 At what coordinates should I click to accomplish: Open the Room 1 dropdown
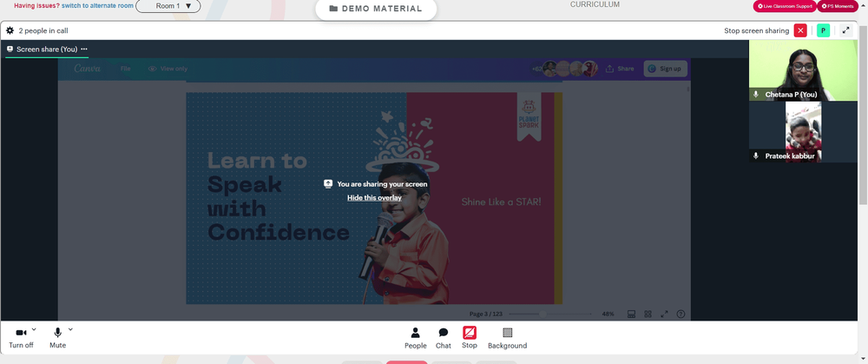(x=168, y=6)
